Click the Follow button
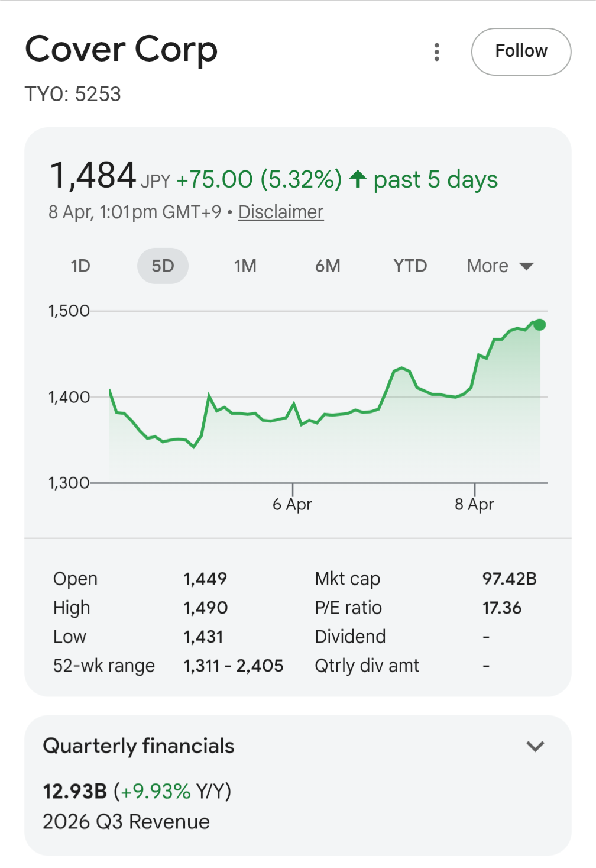Viewport: 596px width, 868px height. click(x=521, y=51)
